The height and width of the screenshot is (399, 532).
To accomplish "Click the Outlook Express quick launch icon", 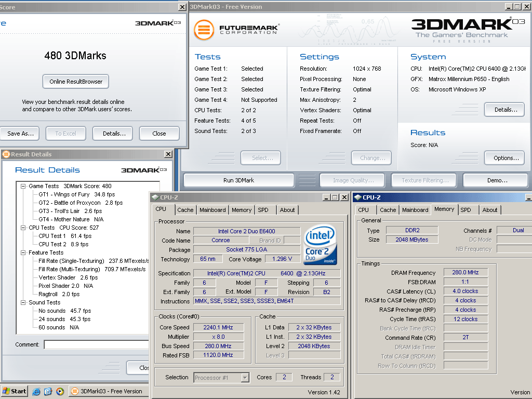I will click(x=48, y=391).
